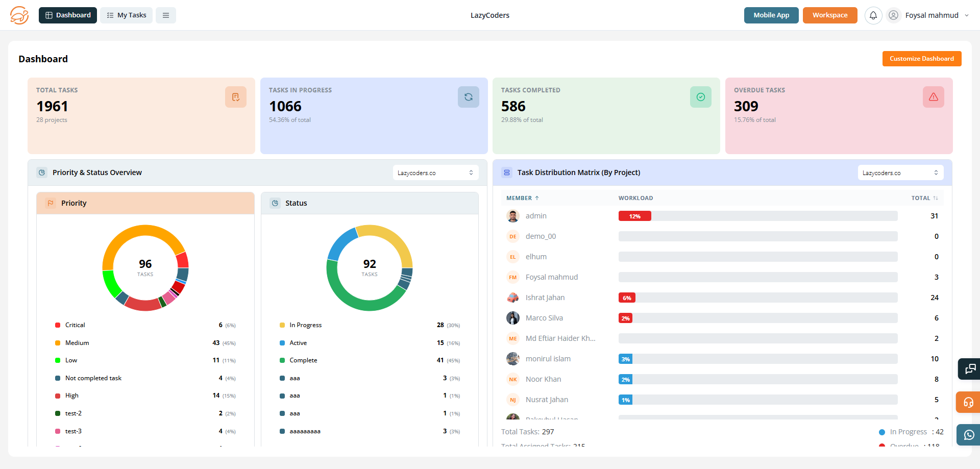The image size is (980, 469).
Task: Open the WhatsApp floating button
Action: (x=969, y=435)
